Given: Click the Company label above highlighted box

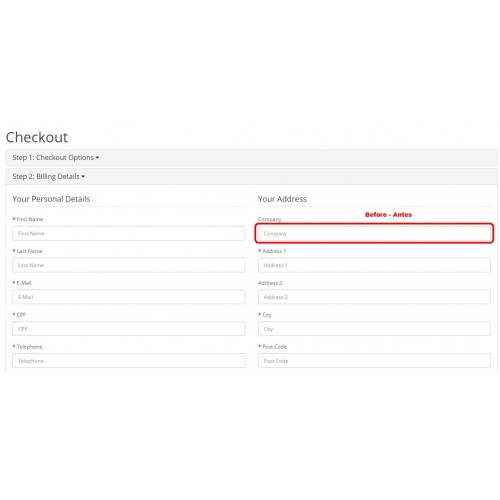Looking at the screenshot, I should [x=270, y=219].
